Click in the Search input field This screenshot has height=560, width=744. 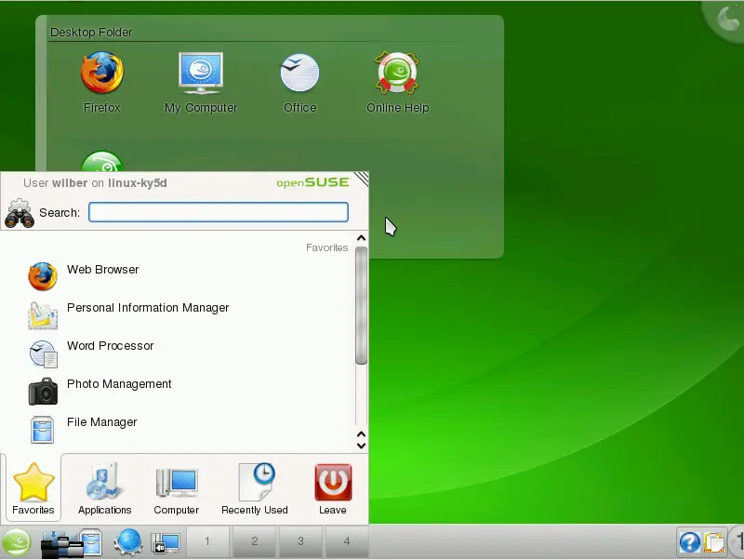219,213
